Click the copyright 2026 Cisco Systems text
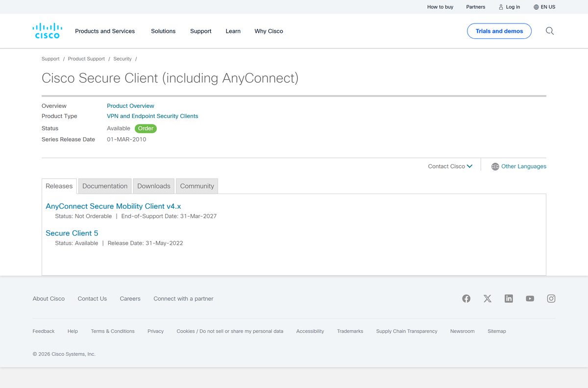The width and height of the screenshot is (588, 388). pyautogui.click(x=64, y=354)
